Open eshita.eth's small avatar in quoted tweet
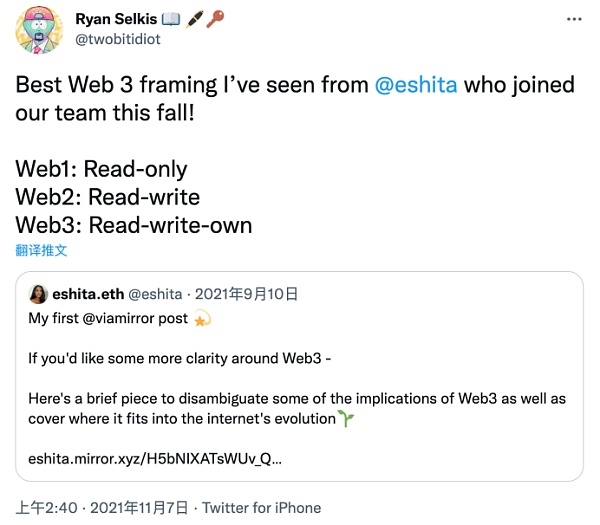600x525 pixels. [37, 294]
